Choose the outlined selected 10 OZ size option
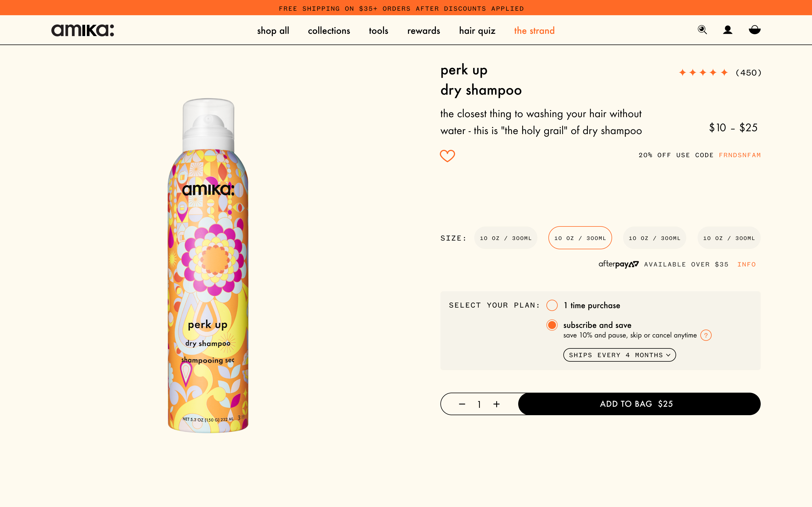The image size is (812, 507). point(580,238)
